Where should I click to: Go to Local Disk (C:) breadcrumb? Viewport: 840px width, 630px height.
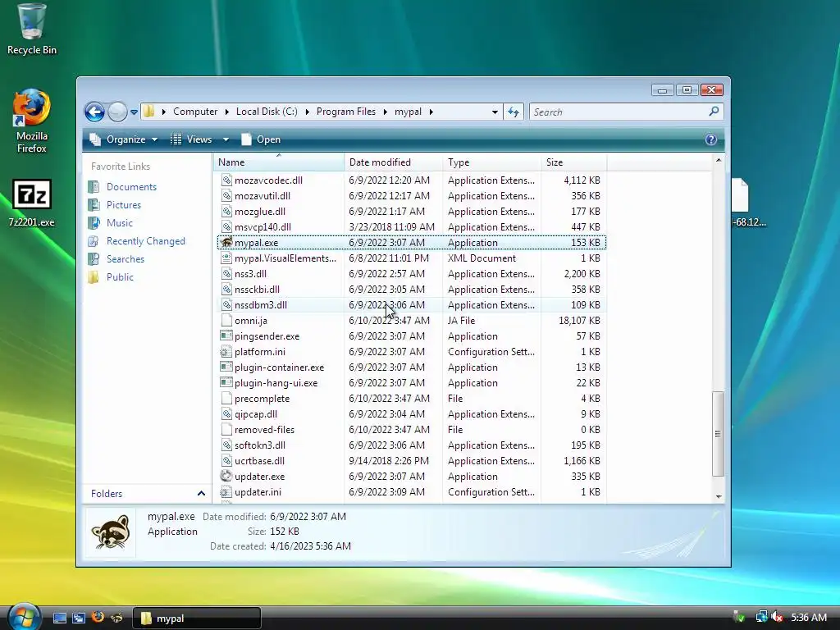click(267, 112)
